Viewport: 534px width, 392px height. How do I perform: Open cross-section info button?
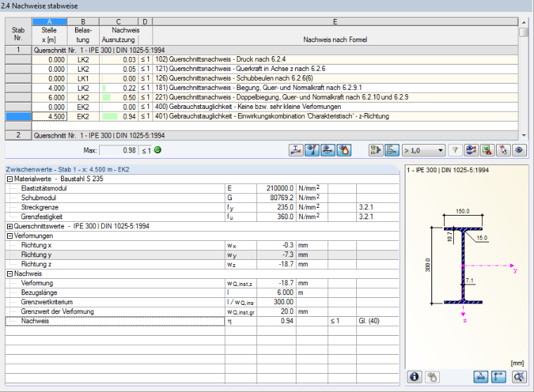tap(415, 377)
